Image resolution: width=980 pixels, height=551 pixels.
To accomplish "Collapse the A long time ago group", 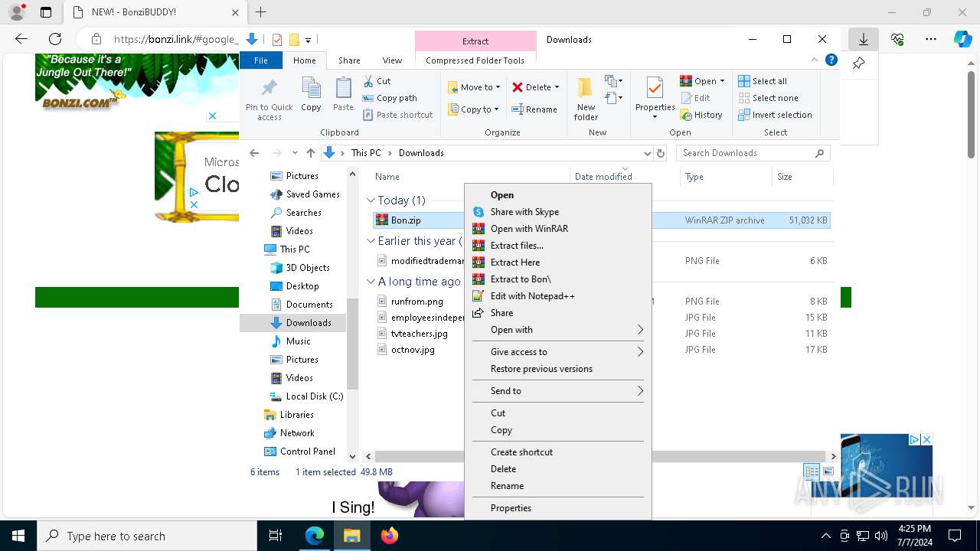I will 371,282.
